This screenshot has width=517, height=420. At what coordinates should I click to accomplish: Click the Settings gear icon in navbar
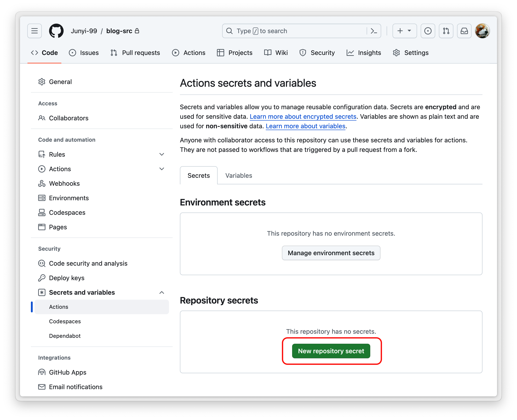coord(397,52)
